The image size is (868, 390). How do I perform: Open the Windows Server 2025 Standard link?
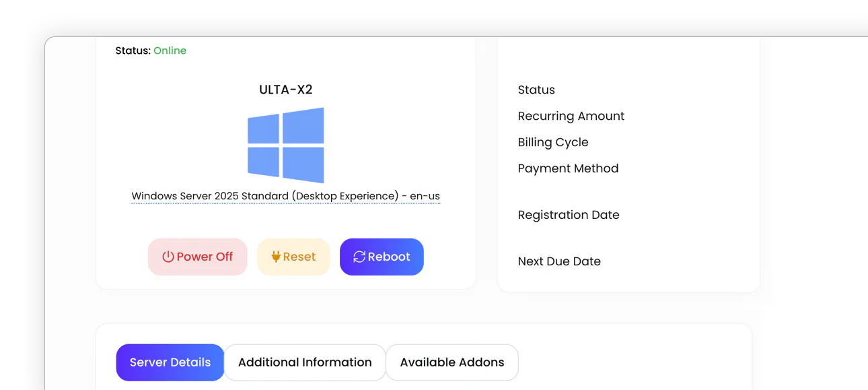285,195
